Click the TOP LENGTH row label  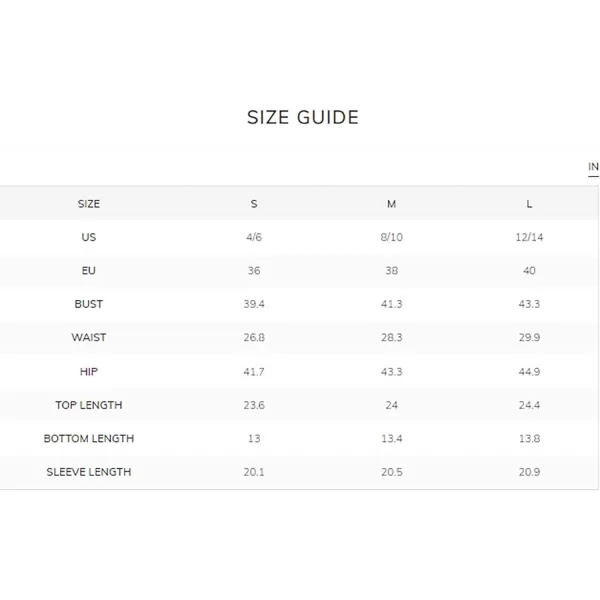coord(89,405)
